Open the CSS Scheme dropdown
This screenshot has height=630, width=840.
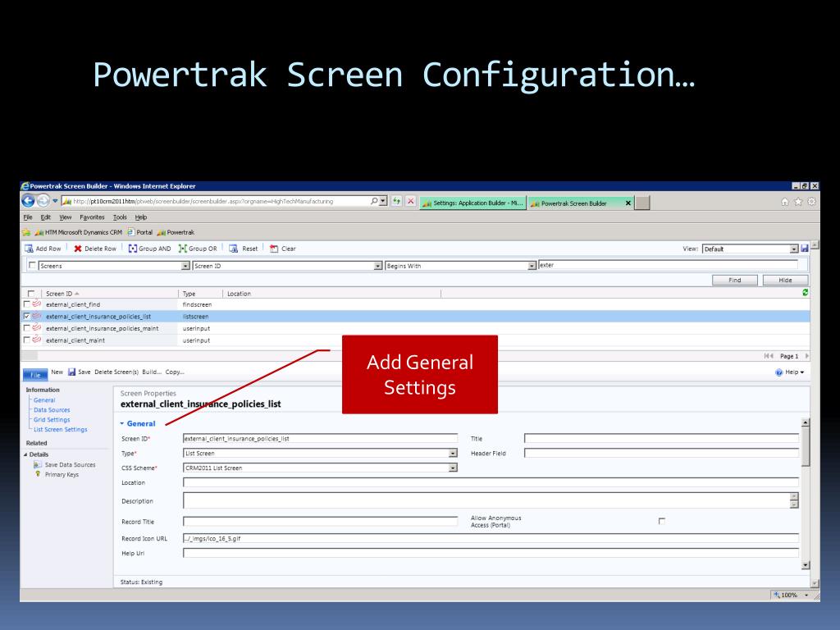click(x=453, y=468)
